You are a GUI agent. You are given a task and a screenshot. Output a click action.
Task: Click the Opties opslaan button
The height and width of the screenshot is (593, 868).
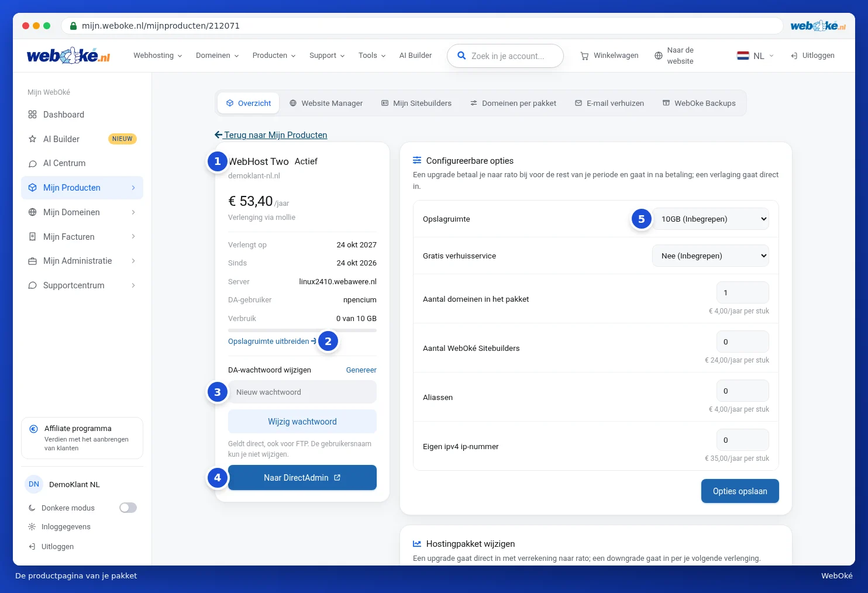point(740,491)
